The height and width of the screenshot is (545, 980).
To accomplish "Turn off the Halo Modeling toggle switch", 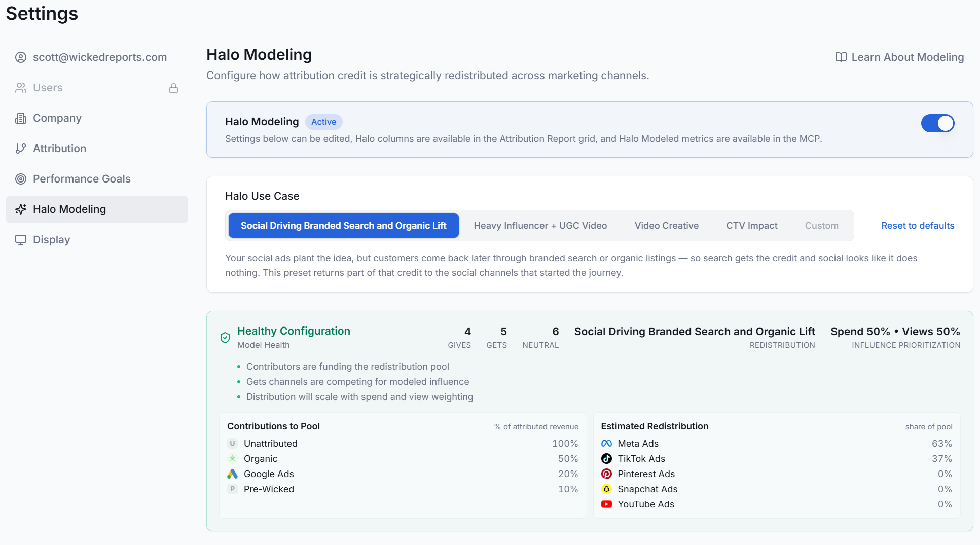I will (x=937, y=123).
